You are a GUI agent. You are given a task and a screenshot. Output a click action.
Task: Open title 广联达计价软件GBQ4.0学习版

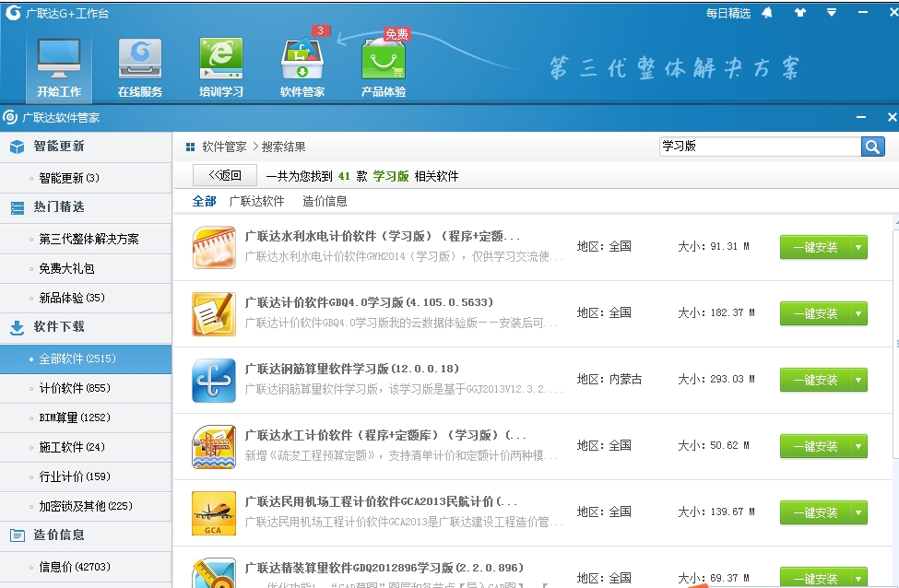coord(369,302)
